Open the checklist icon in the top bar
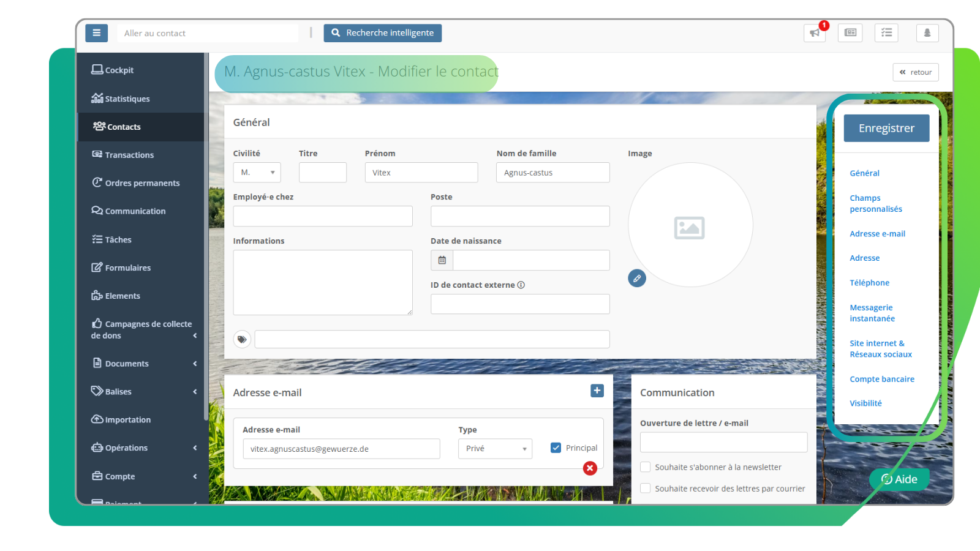 tap(886, 33)
